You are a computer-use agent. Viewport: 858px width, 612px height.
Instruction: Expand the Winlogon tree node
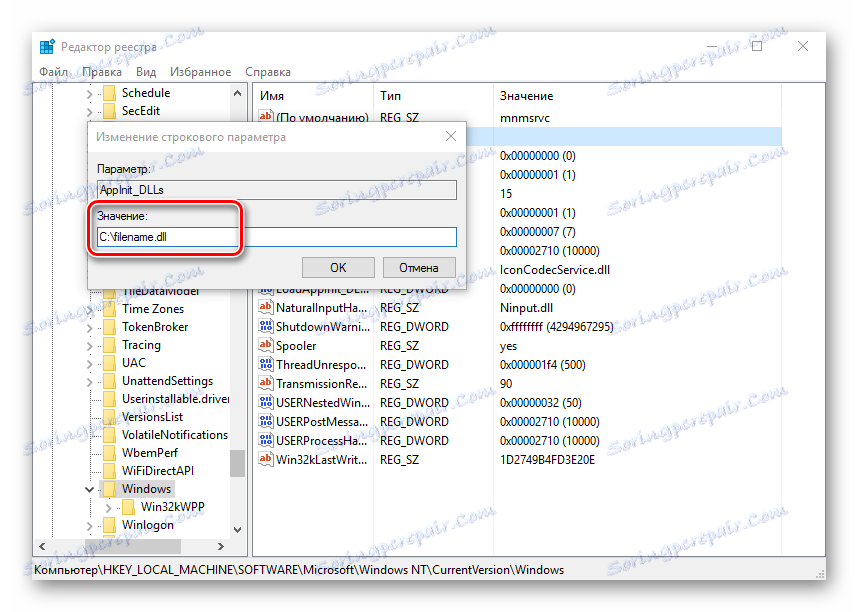(x=90, y=526)
